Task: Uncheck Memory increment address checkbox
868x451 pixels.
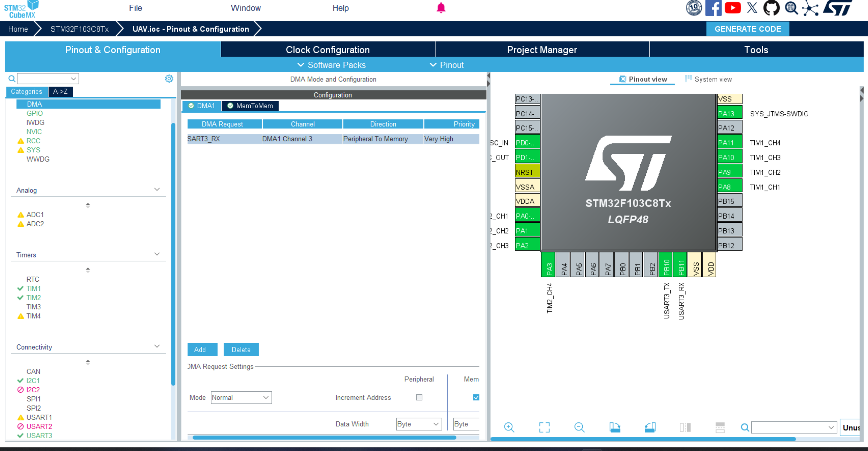Action: [x=476, y=397]
